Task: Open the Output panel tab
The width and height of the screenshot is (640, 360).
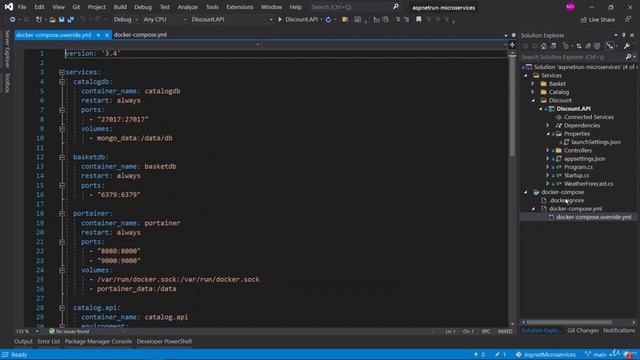Action: (23, 341)
